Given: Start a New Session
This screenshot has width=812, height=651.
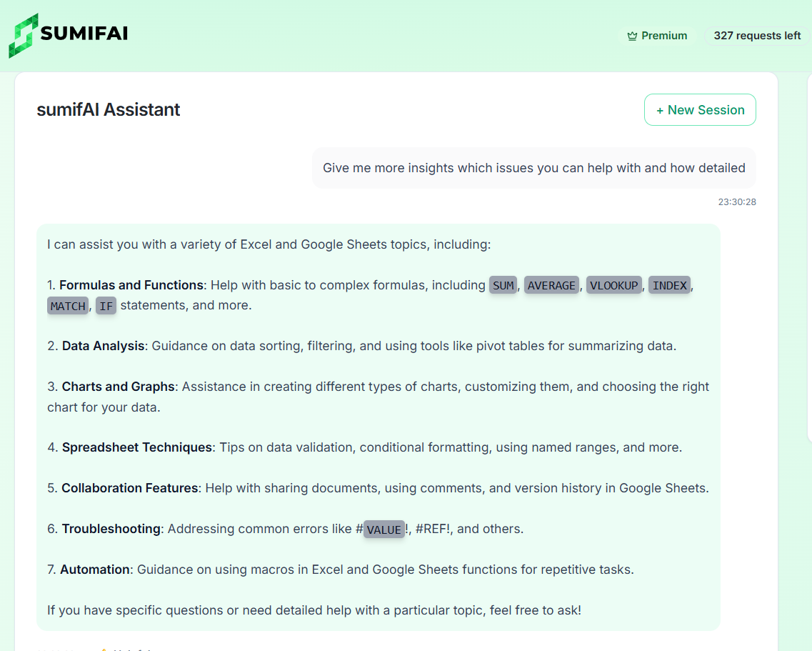Looking at the screenshot, I should tap(700, 110).
